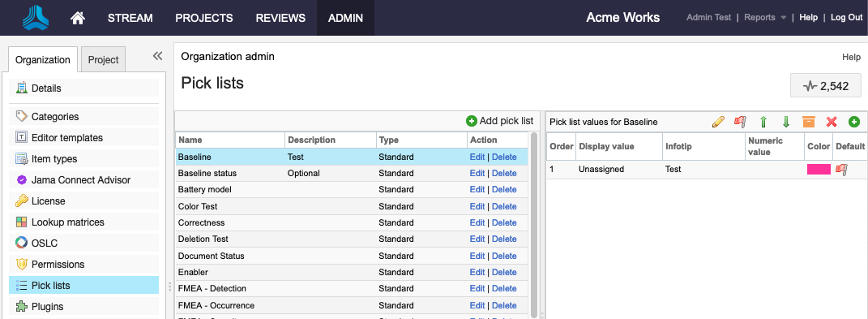
Task: Open OSLC in the sidebar
Action: click(84, 243)
